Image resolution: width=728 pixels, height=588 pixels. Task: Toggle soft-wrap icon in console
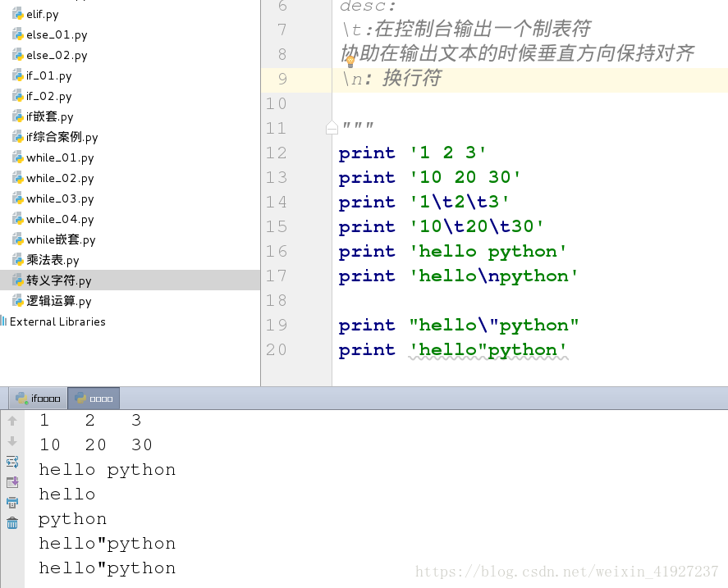12,462
